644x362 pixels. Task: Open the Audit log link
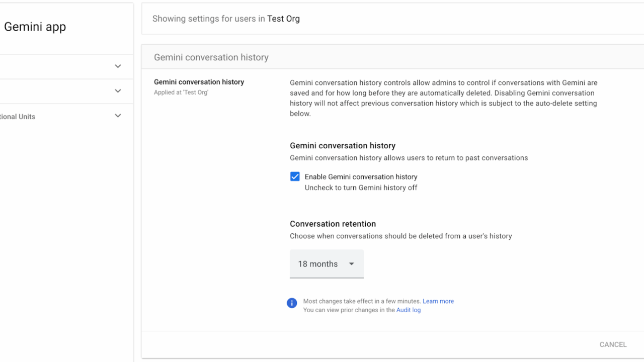click(409, 310)
